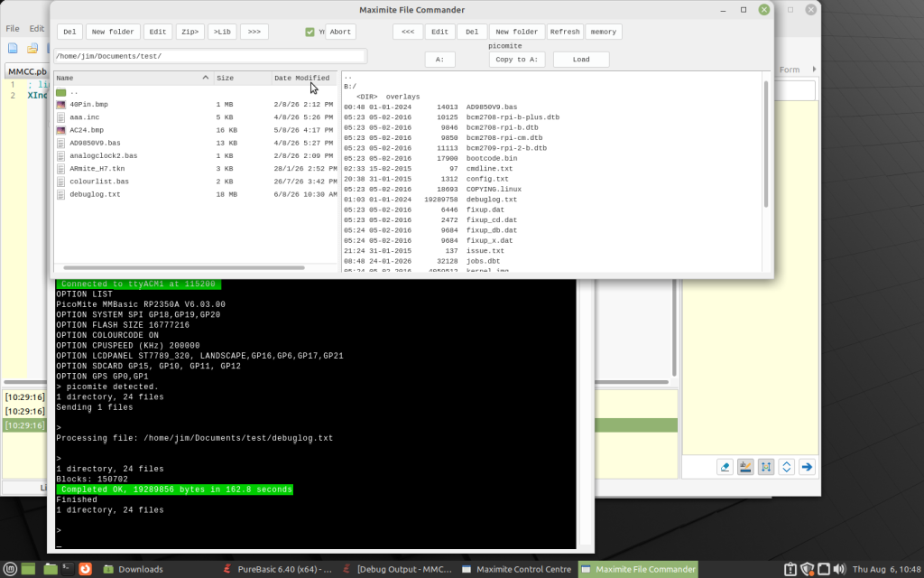The height and width of the screenshot is (578, 924).
Task: Click the New file icon in PureBasic toolbar
Action: 13,49
